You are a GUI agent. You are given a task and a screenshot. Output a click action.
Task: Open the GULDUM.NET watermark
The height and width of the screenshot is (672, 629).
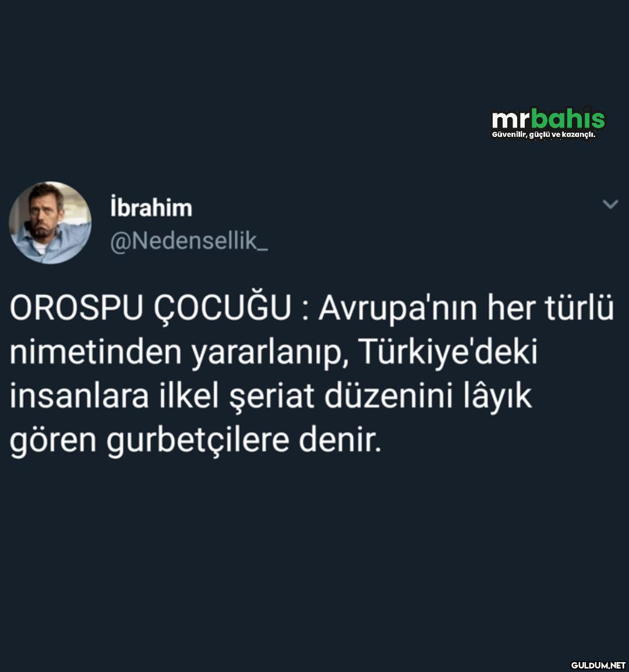click(598, 665)
